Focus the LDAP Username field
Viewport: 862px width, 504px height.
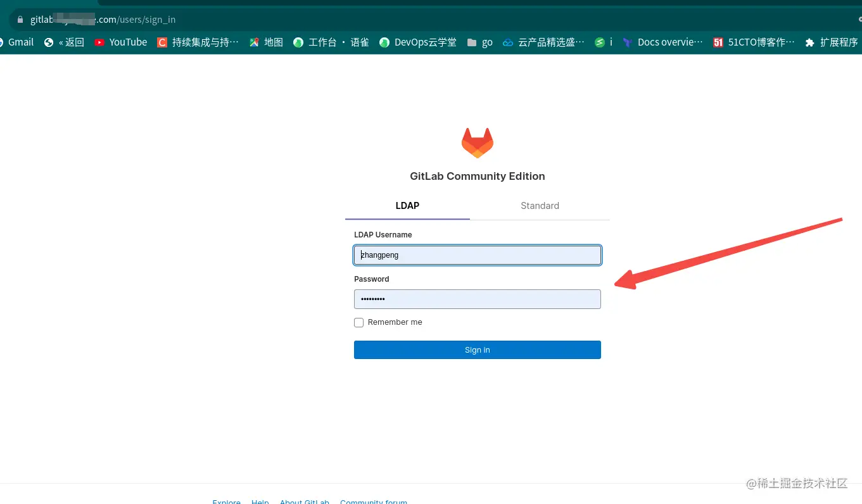tap(478, 255)
